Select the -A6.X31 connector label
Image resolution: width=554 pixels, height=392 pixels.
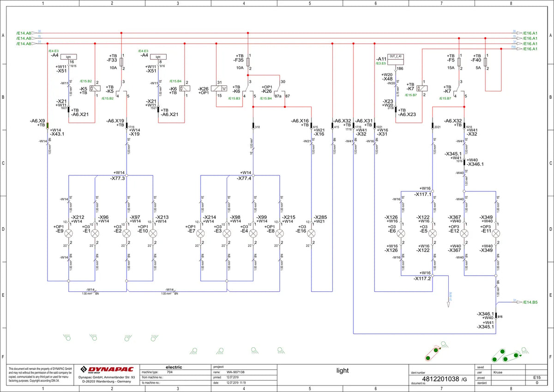pyautogui.click(x=364, y=121)
